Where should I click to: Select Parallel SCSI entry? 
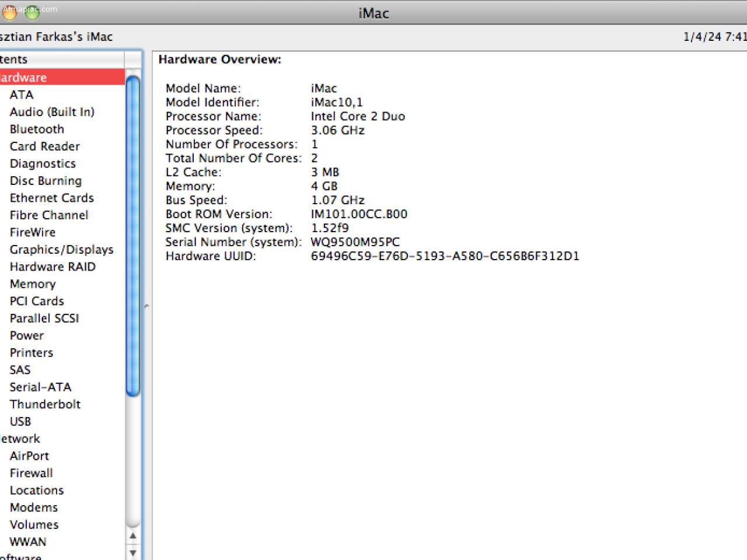(x=44, y=318)
